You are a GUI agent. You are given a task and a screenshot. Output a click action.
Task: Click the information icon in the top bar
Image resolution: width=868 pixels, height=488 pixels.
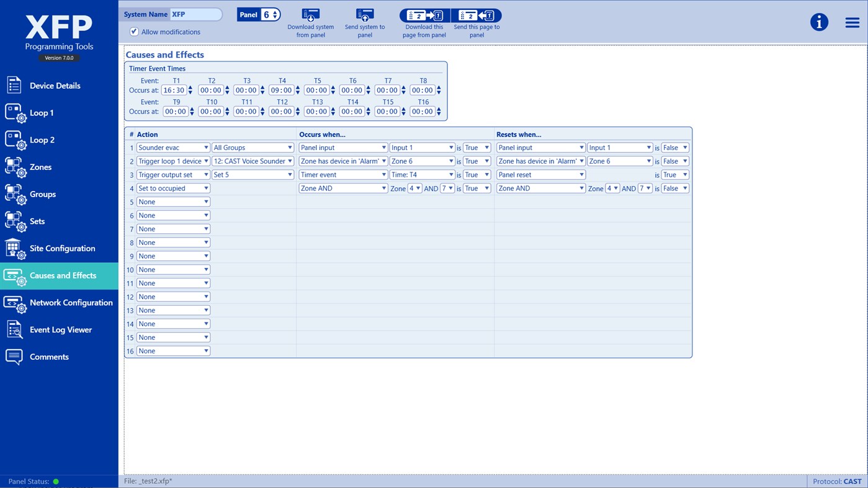(819, 21)
